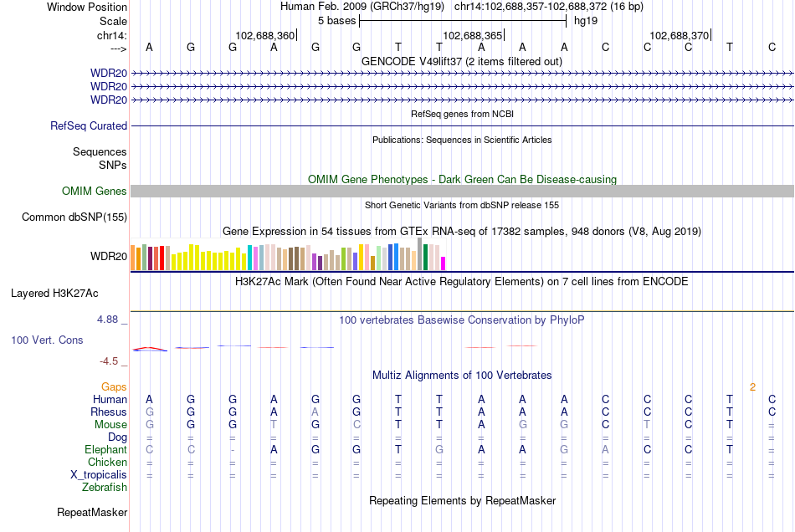
Task: Select the Chicken alignment row label
Action: click(x=107, y=462)
